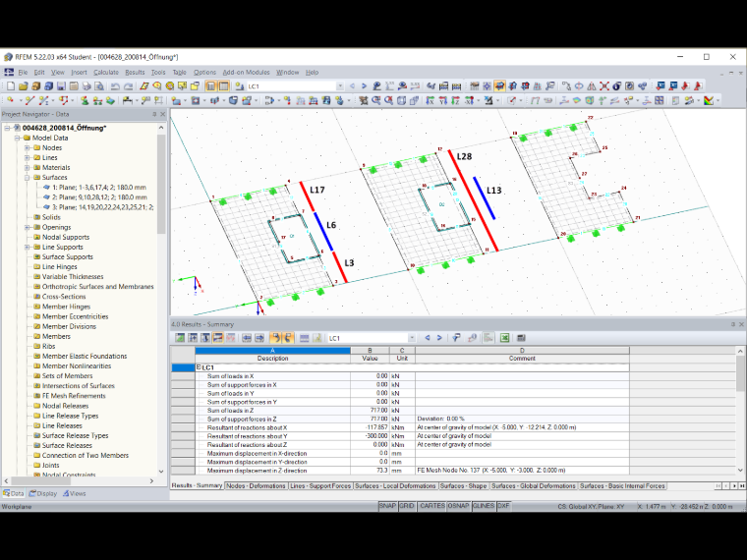Switch to navigator Views tab
The height and width of the screenshot is (560, 747).
click(75, 493)
